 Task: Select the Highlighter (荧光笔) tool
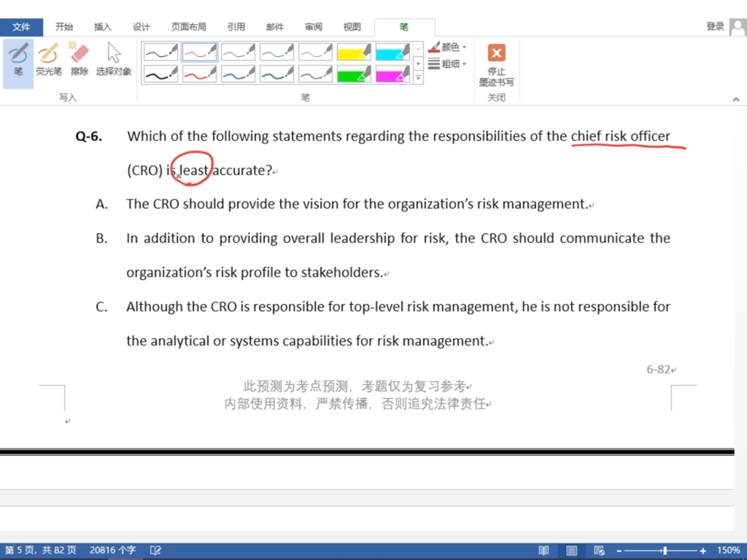pyautogui.click(x=48, y=60)
